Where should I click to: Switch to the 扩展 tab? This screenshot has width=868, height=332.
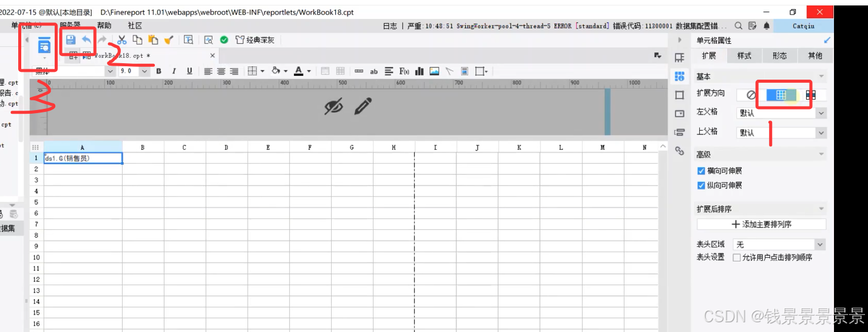click(x=709, y=55)
